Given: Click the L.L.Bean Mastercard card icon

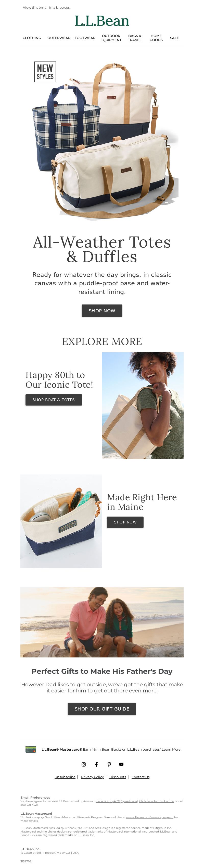Looking at the screenshot, I should (x=31, y=749).
